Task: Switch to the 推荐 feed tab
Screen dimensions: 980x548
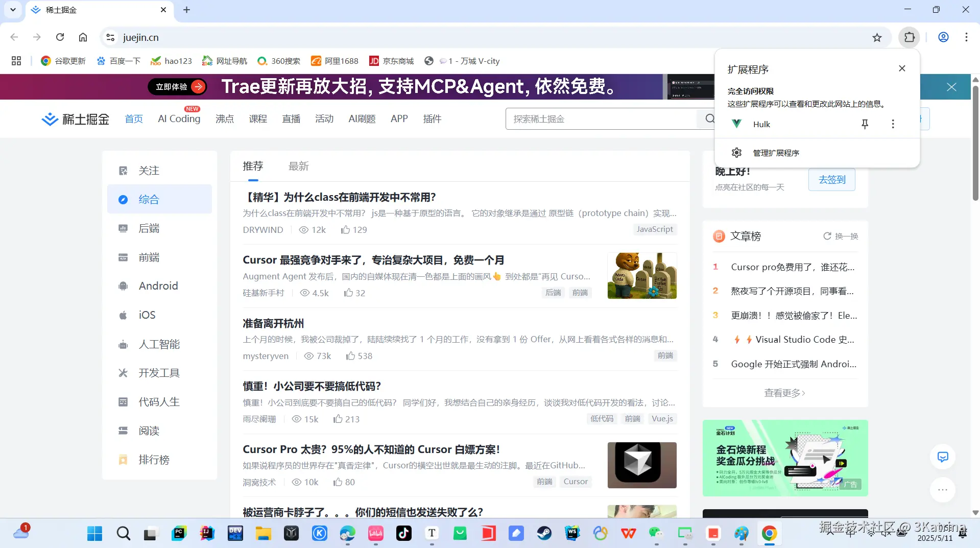Action: point(253,166)
